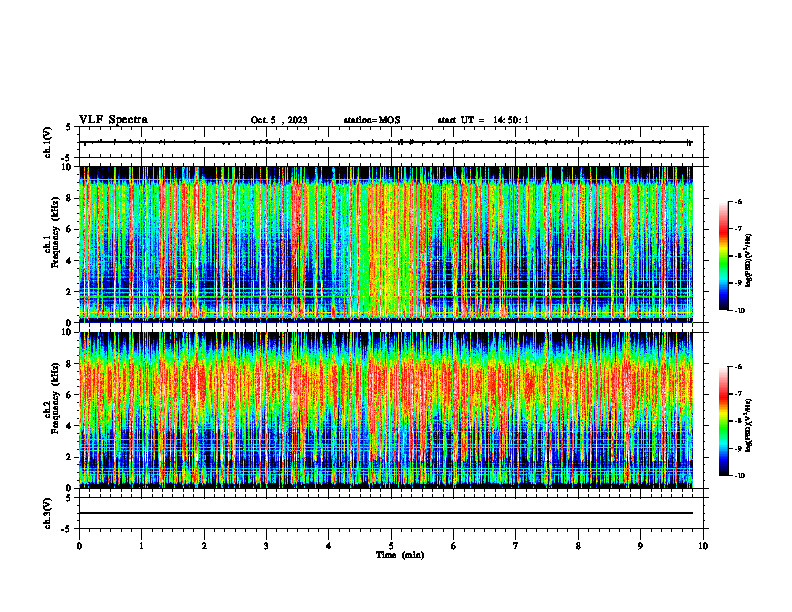Image resolution: width=792 pixels, height=612 pixels.
Task: Select the date label "Oct. 5, 2023"
Action: 279,120
